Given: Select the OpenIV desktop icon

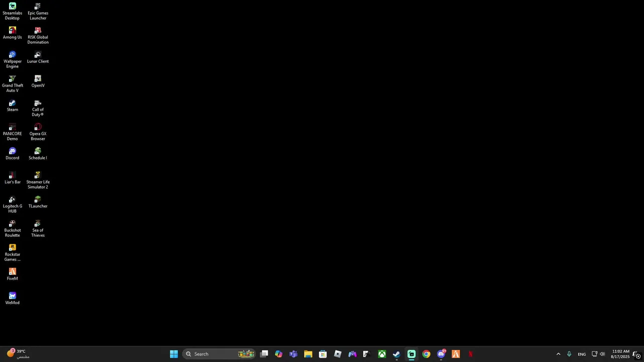Looking at the screenshot, I should 38,81.
